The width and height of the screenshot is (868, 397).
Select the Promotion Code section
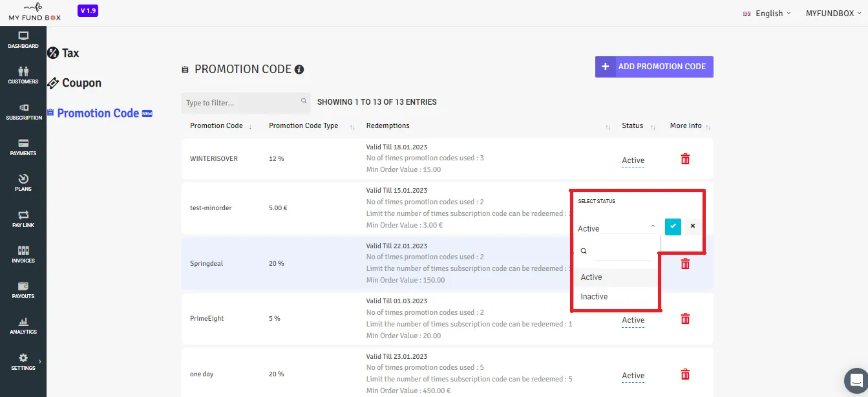(x=100, y=113)
